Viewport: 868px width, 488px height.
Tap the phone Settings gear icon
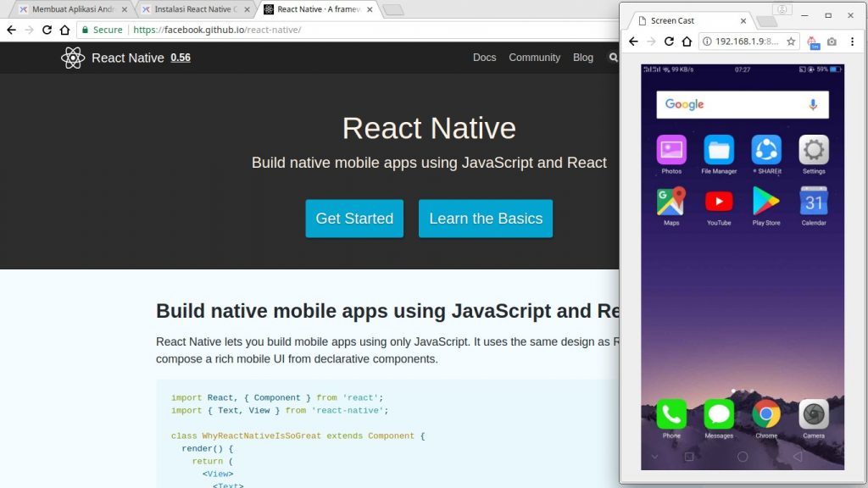(x=814, y=151)
